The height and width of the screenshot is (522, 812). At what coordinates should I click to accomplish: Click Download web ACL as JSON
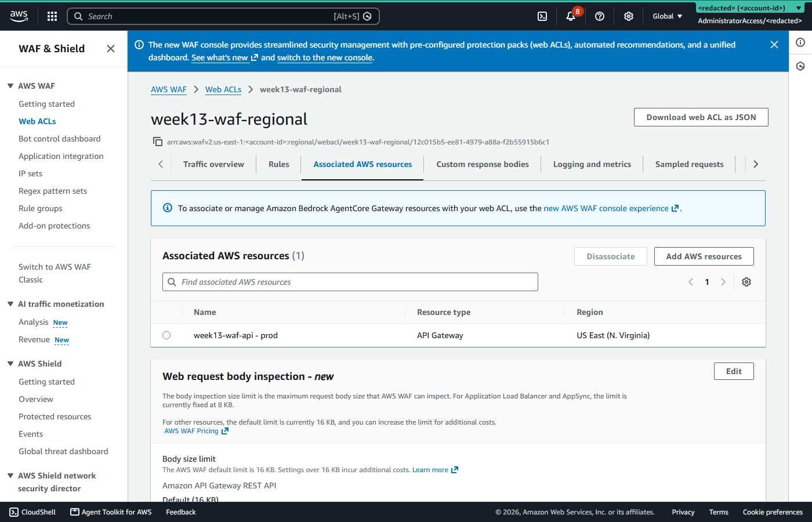(701, 117)
